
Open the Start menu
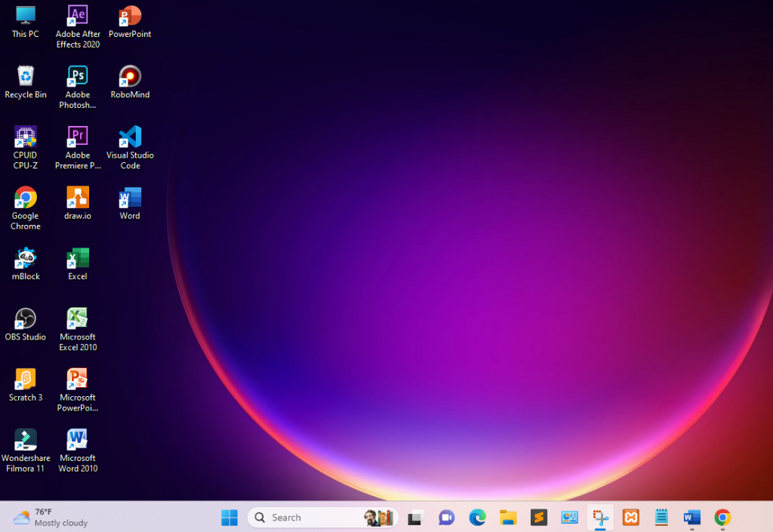(x=229, y=518)
